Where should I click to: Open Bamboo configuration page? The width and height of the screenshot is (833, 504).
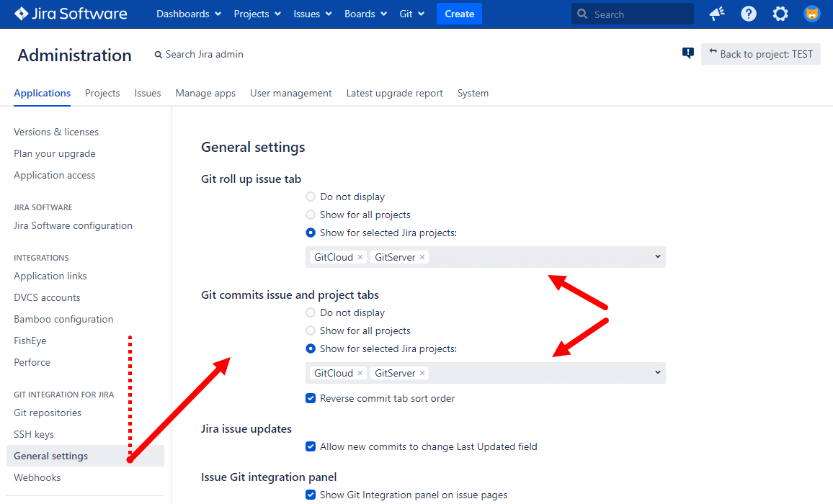[63, 319]
